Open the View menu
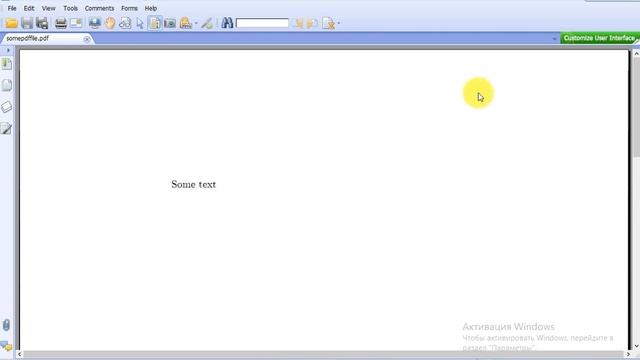This screenshot has height=360, width=640. click(48, 8)
